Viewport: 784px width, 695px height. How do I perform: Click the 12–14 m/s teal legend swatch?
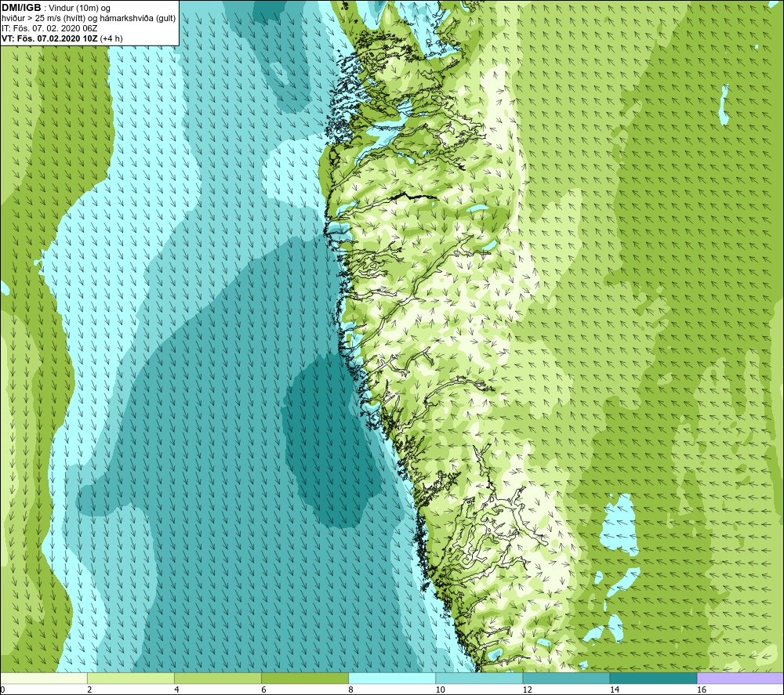coord(566,678)
